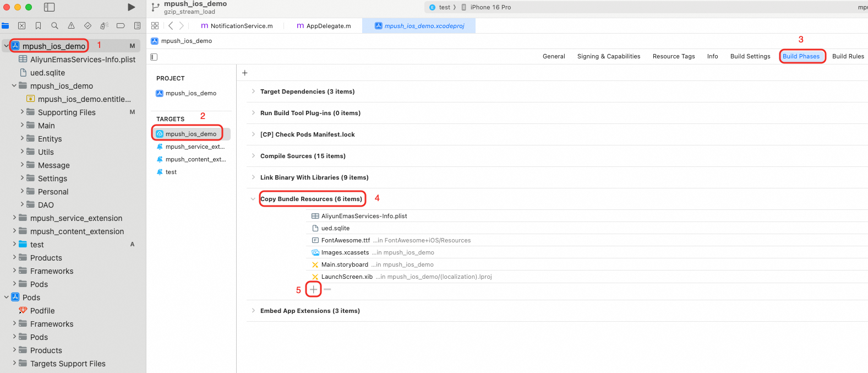Viewport: 868px width, 373px height.
Task: Select Targets Support Files folder
Action: 68,363
